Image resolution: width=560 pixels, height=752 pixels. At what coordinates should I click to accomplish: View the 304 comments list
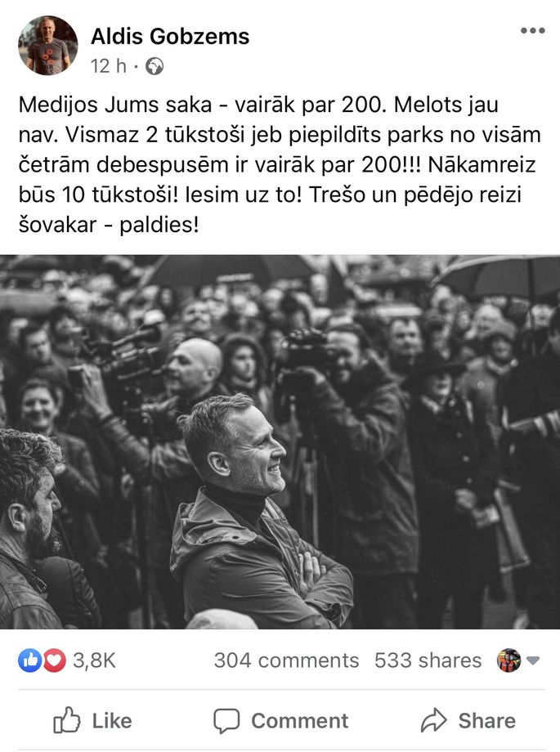(x=286, y=660)
